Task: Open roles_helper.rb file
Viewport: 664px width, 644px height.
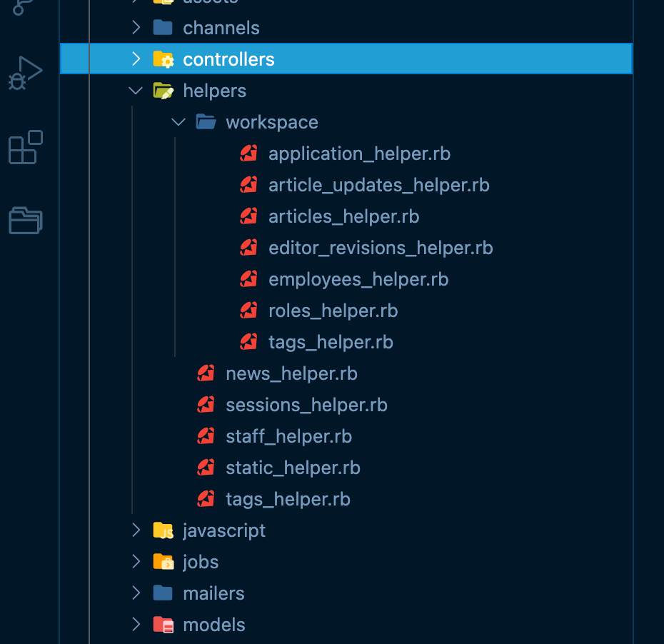Action: pyautogui.click(x=333, y=311)
